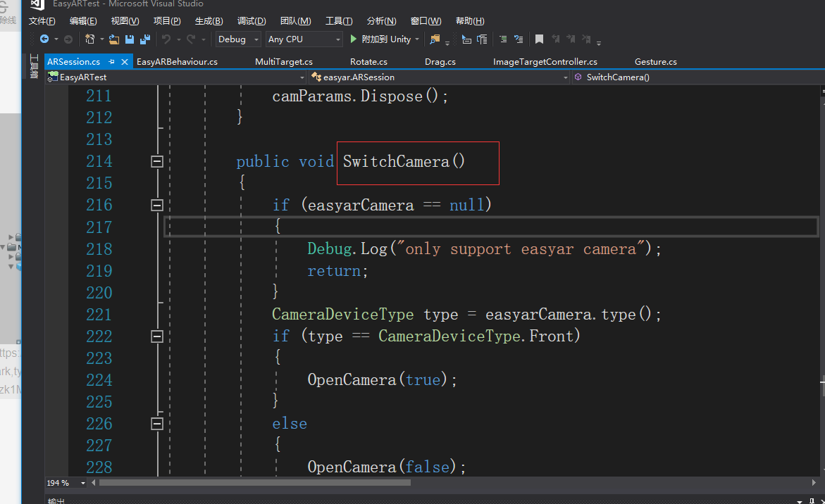
Task: Click the Increase Indent icon
Action: (482, 39)
